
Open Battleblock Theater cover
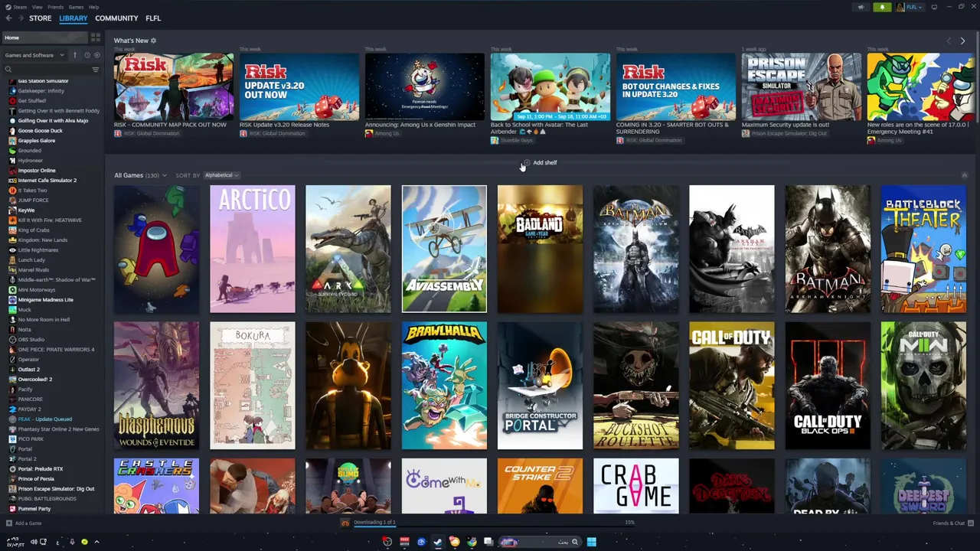click(923, 249)
